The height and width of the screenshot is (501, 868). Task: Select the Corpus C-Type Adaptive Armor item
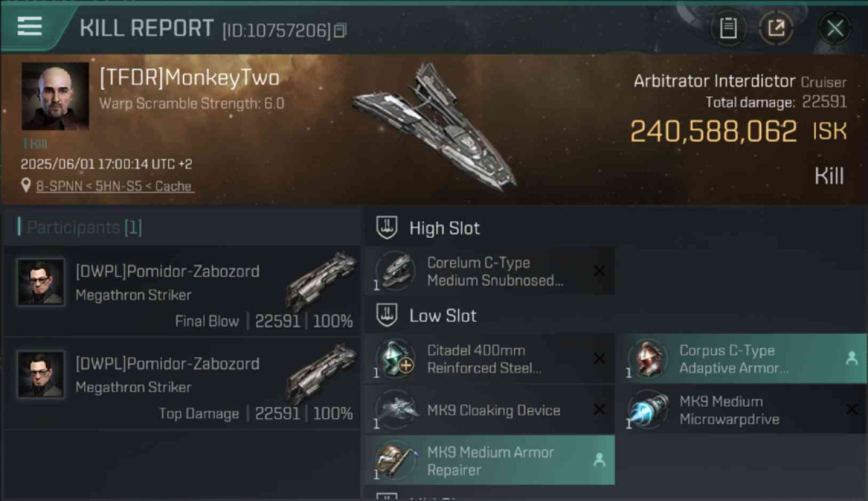(746, 359)
